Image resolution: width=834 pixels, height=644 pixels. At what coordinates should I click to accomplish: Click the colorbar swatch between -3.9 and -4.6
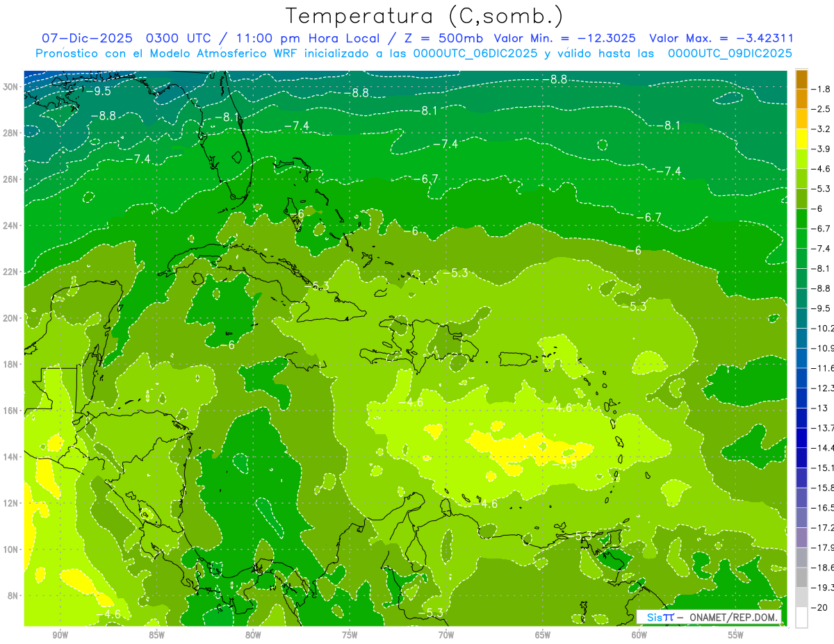click(801, 159)
